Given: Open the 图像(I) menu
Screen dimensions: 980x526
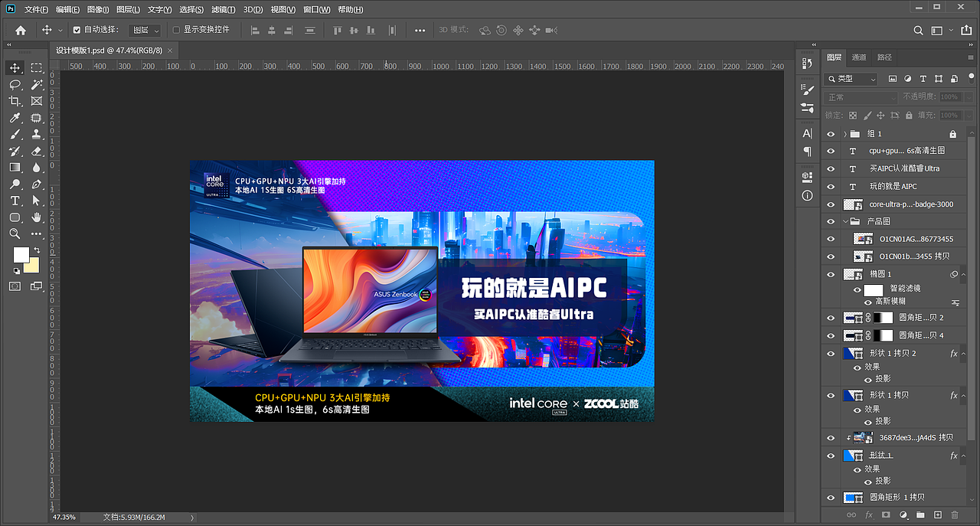Looking at the screenshot, I should [98, 10].
